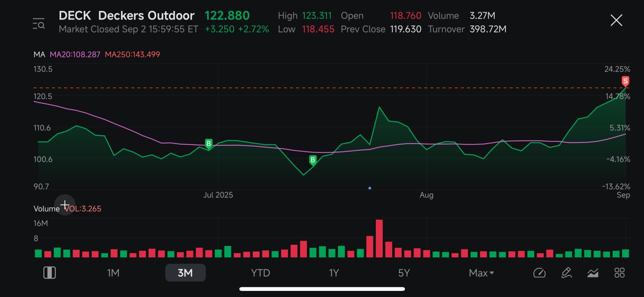Tap the -13.62% percent axis label
This screenshot has width=644, height=297.
pos(616,186)
